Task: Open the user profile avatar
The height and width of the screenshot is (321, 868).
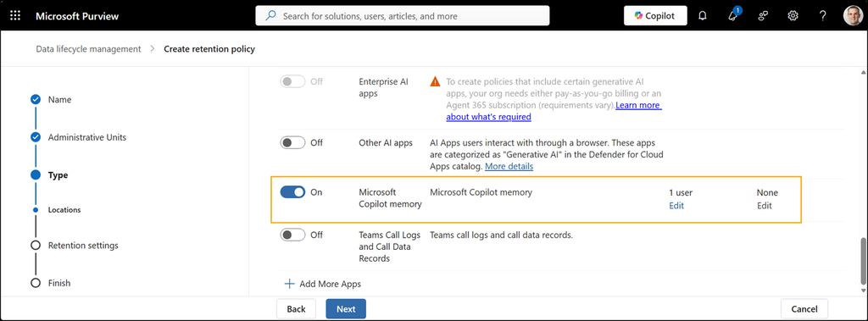Action: [853, 15]
